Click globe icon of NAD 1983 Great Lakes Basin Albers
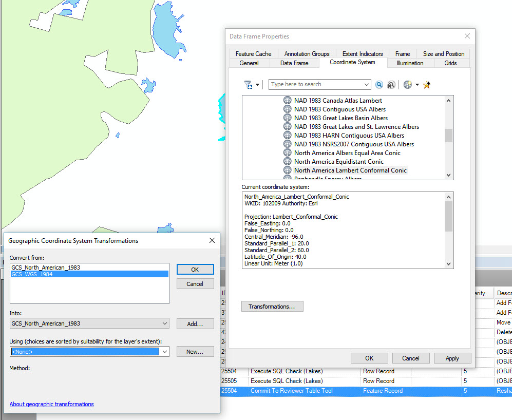Screen dimensions: 512x420 point(288,118)
